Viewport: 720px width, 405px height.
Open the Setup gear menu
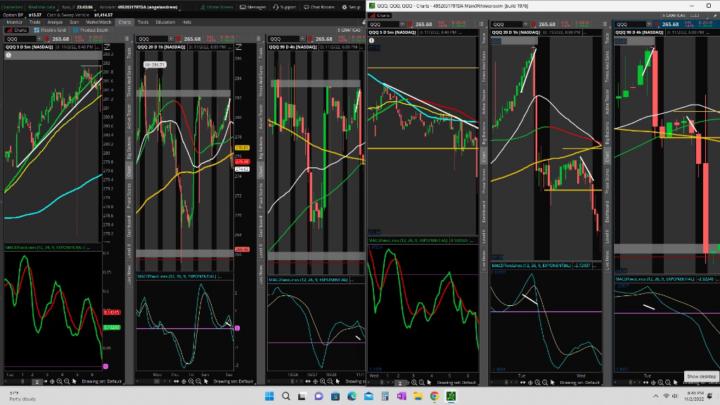coord(354,5)
